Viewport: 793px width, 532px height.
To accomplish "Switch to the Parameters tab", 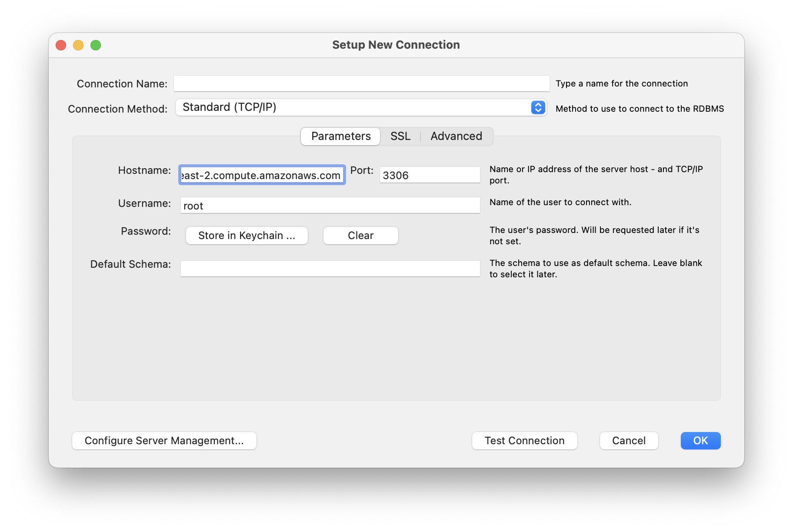I will coord(341,136).
